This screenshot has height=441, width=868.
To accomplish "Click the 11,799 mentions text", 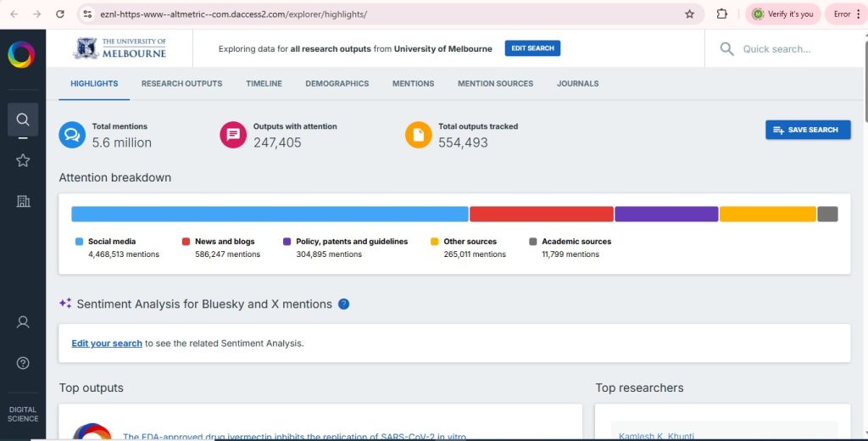I will tap(570, 254).
